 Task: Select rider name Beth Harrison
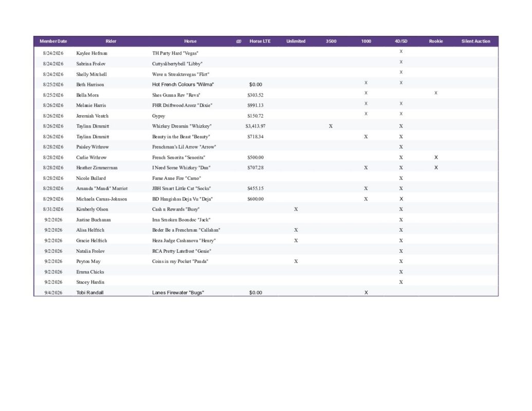click(90, 84)
